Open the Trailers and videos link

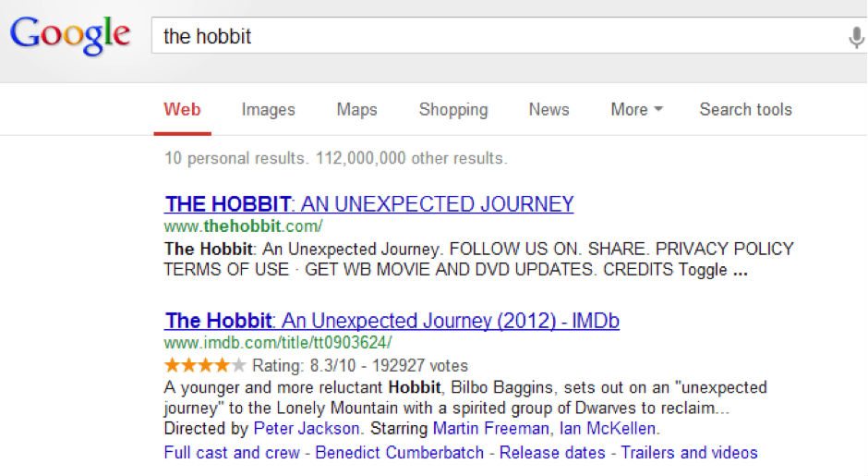point(689,453)
